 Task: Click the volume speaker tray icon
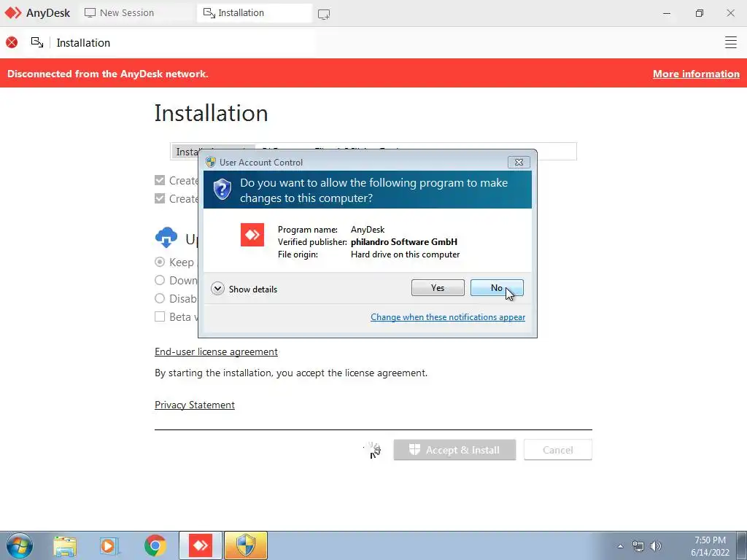click(x=656, y=546)
